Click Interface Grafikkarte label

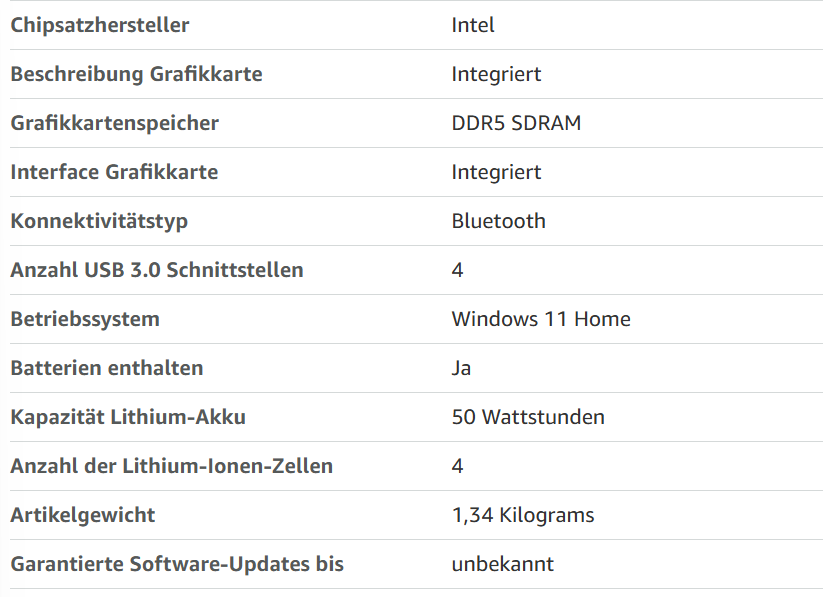tap(114, 172)
